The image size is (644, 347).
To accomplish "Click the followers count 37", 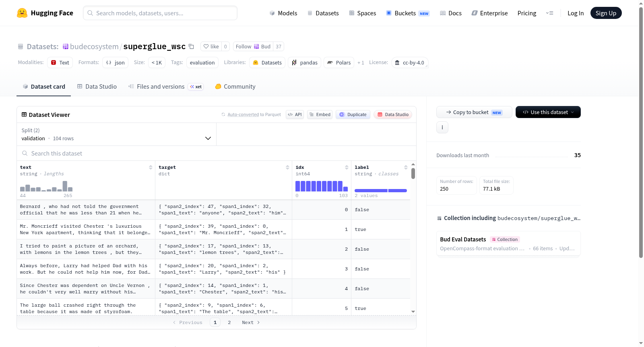I will 279,46.
